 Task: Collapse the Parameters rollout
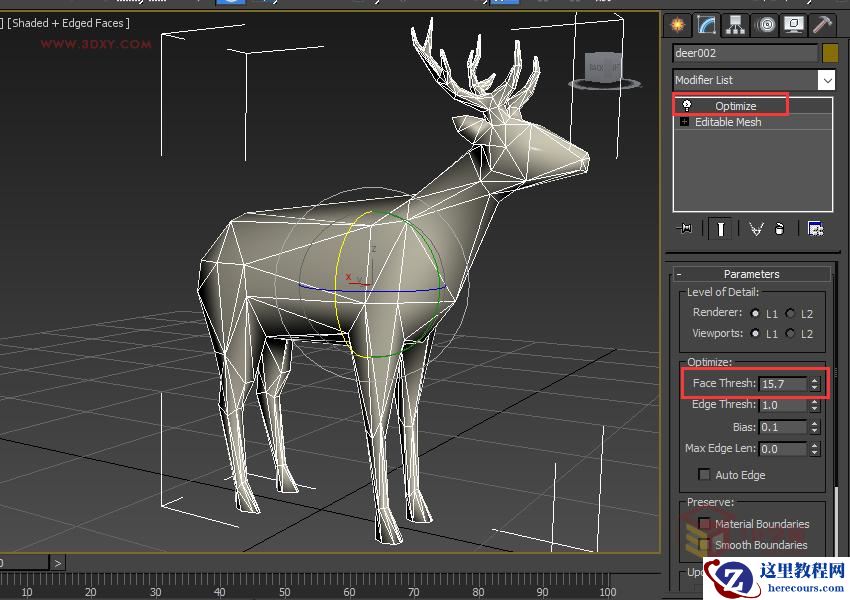click(x=751, y=274)
